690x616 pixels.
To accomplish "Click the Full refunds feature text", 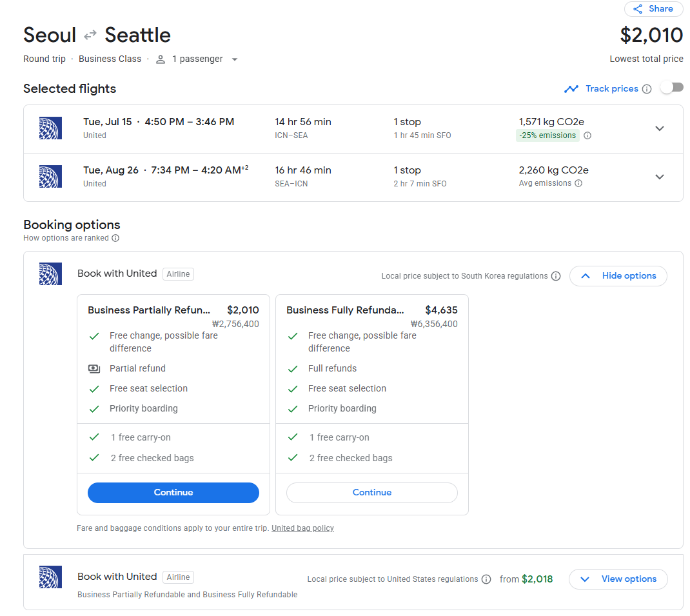I will pyautogui.click(x=332, y=368).
